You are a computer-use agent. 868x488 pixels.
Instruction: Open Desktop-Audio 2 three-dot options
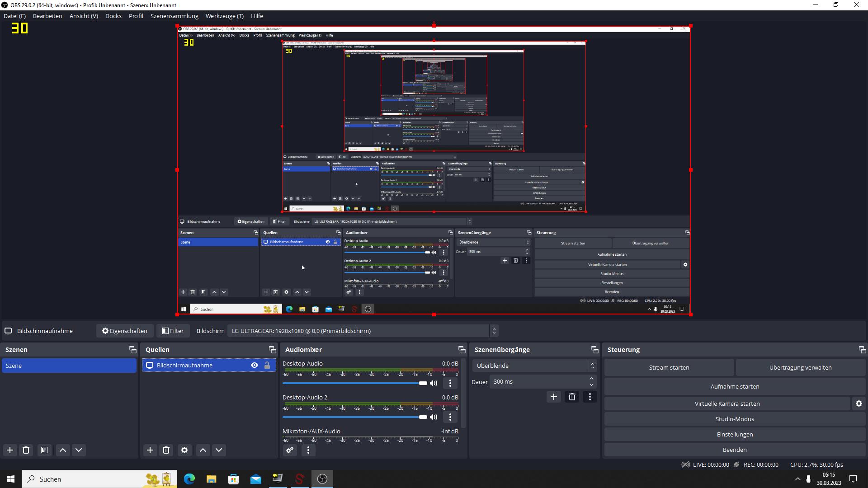pos(450,417)
